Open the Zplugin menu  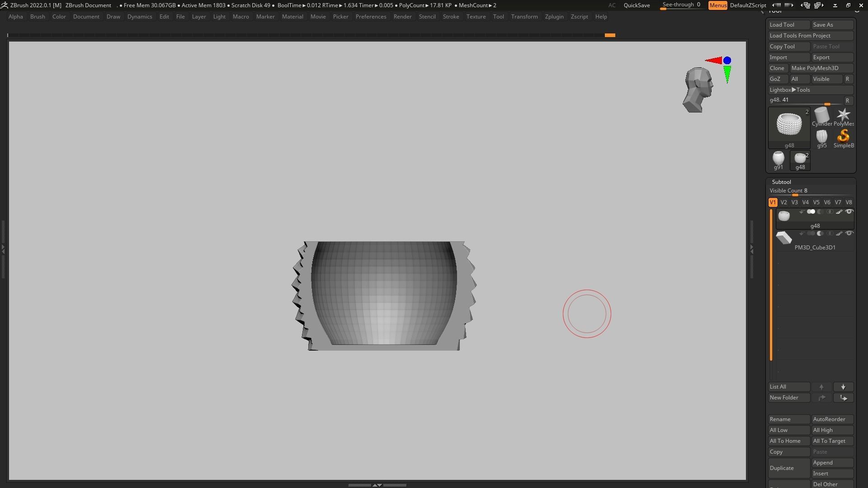tap(554, 17)
